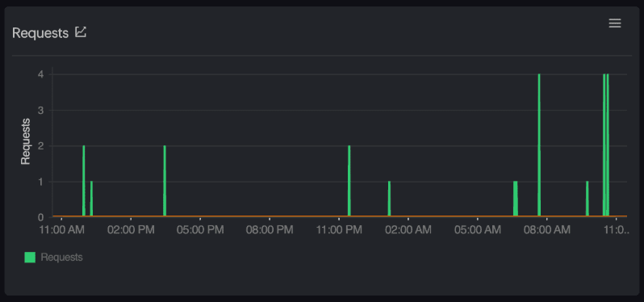Click the y-axis value 4
Screen dimensions: 644x302
[x=41, y=74]
